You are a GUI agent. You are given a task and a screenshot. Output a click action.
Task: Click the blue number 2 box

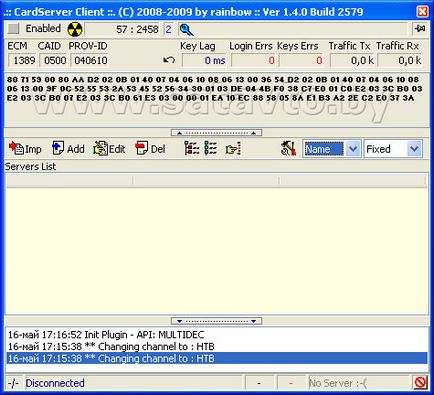[169, 29]
